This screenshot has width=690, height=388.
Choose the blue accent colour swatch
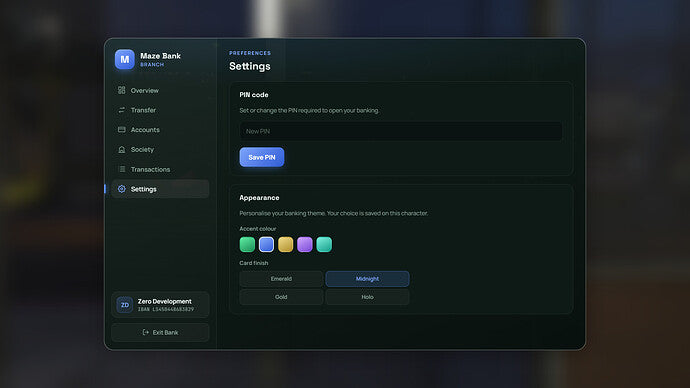pos(266,244)
